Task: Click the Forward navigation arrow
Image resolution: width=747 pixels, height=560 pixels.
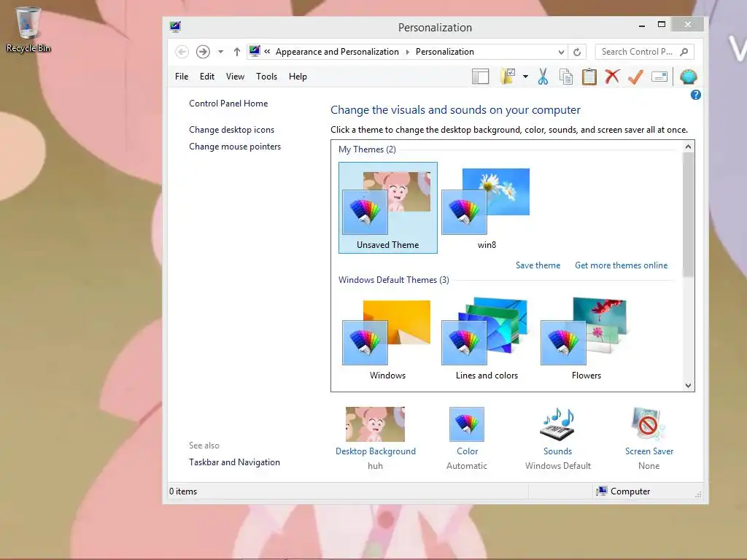Action: [x=203, y=52]
